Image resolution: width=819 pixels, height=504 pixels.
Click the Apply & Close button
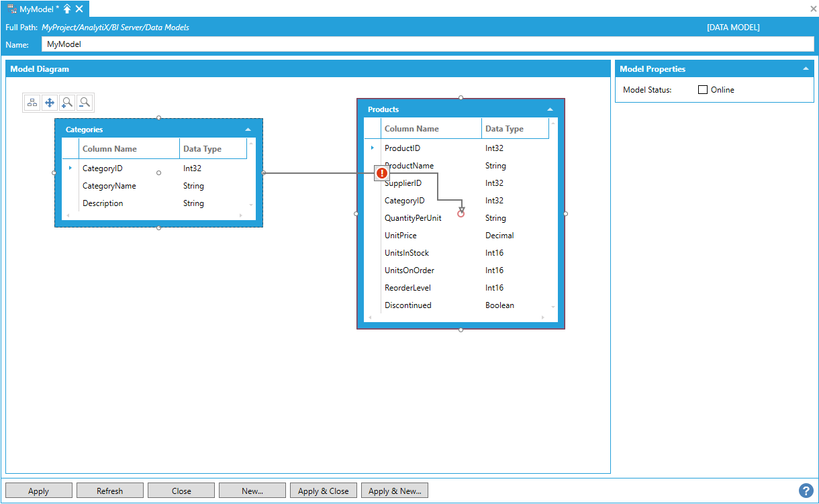(x=323, y=491)
